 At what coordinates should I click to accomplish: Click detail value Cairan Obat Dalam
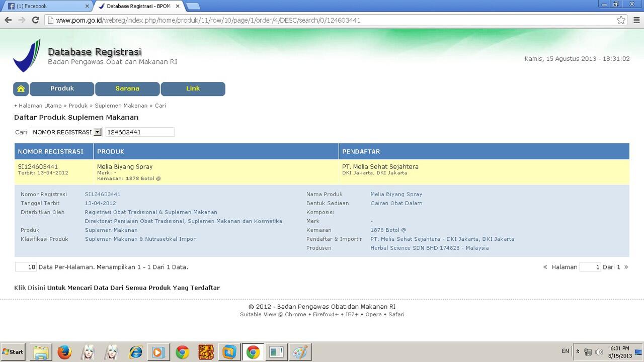pyautogui.click(x=396, y=203)
